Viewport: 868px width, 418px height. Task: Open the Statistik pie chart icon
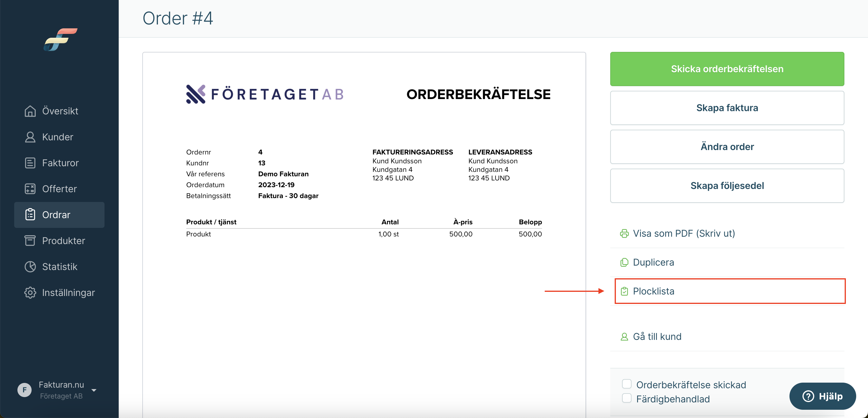30,266
